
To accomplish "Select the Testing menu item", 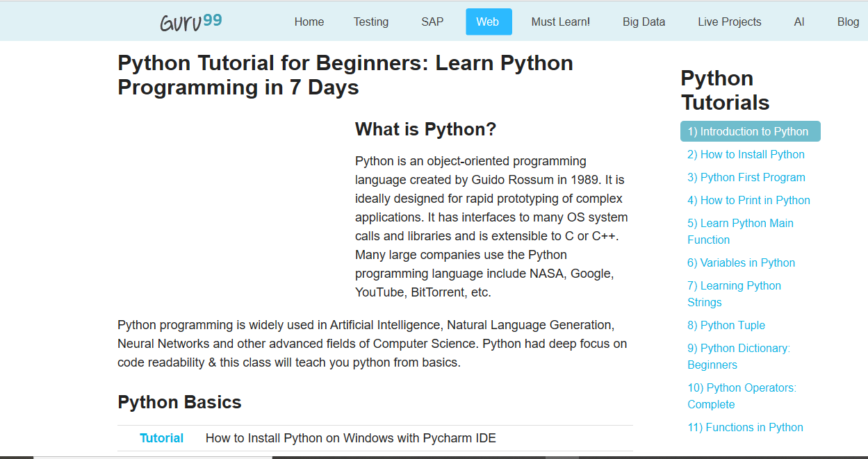I will [x=370, y=22].
